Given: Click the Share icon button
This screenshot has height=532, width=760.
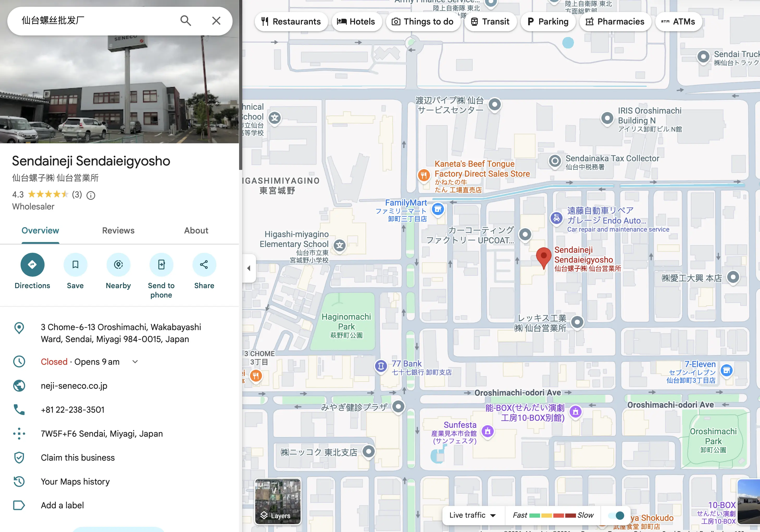Looking at the screenshot, I should click(204, 264).
